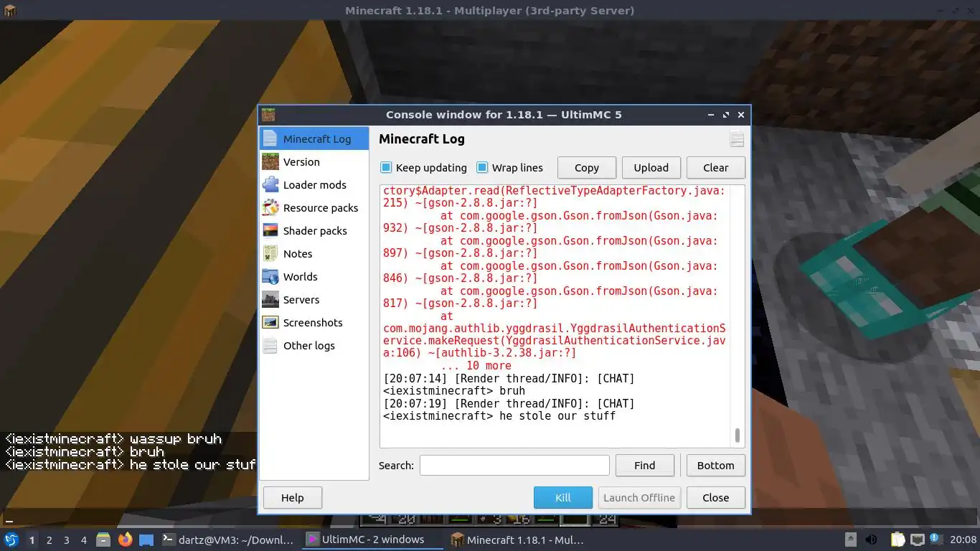Open the clipboard manager tray icon

point(897,540)
